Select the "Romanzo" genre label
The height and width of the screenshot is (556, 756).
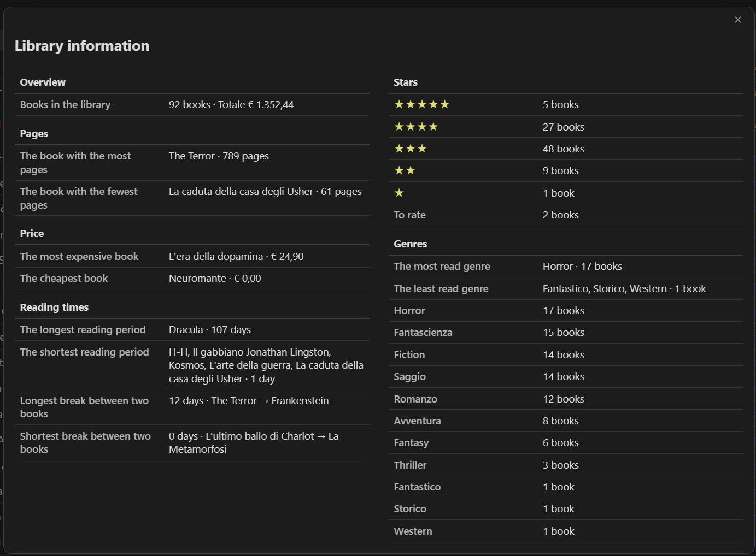[x=415, y=399]
